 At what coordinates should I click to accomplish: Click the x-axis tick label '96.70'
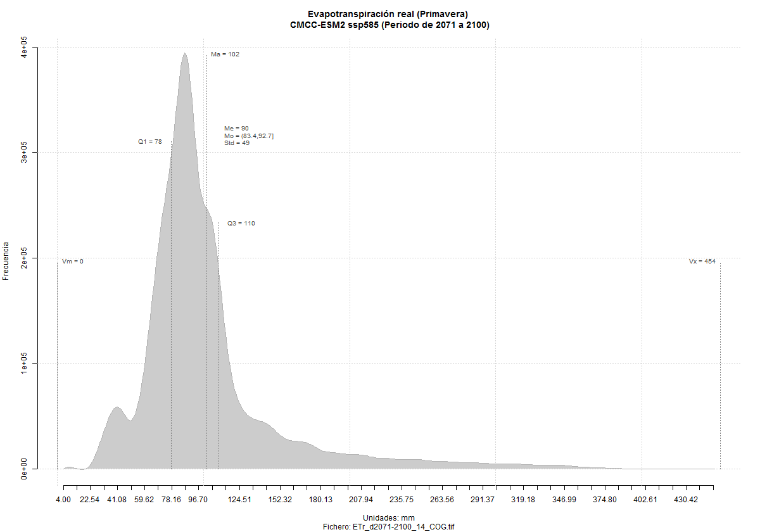[x=198, y=500]
